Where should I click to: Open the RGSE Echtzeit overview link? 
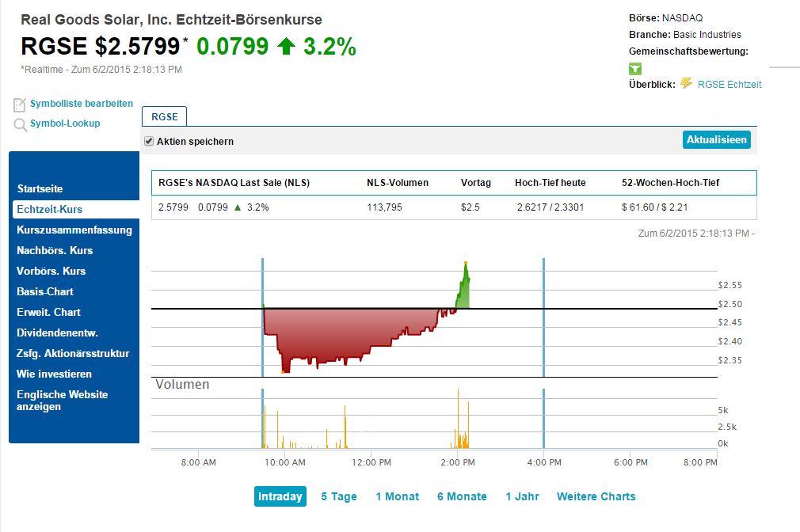729,84
